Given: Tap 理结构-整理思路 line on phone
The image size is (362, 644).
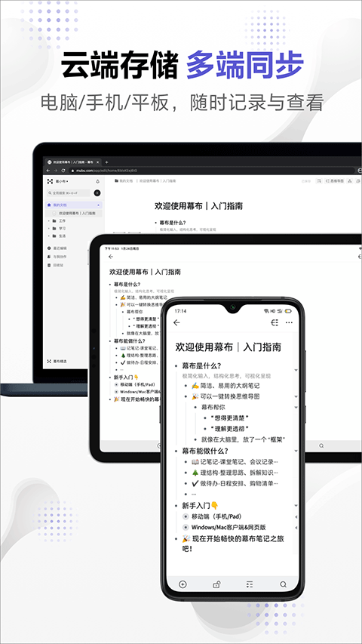Looking at the screenshot, I should (x=235, y=473).
